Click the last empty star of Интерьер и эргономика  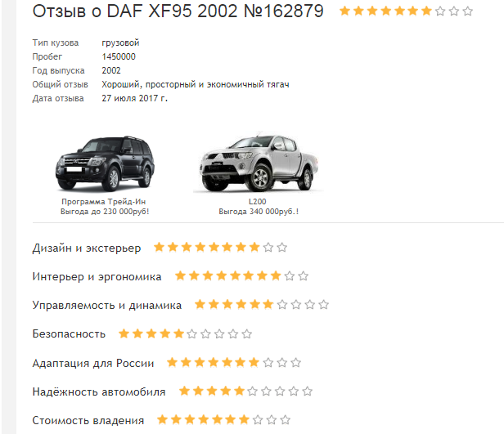[x=303, y=275]
